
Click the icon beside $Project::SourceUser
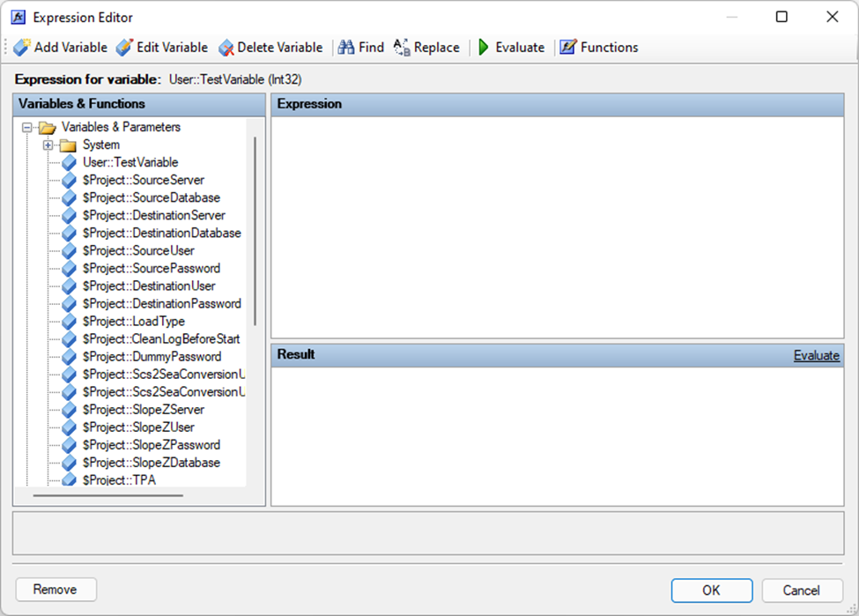click(69, 250)
